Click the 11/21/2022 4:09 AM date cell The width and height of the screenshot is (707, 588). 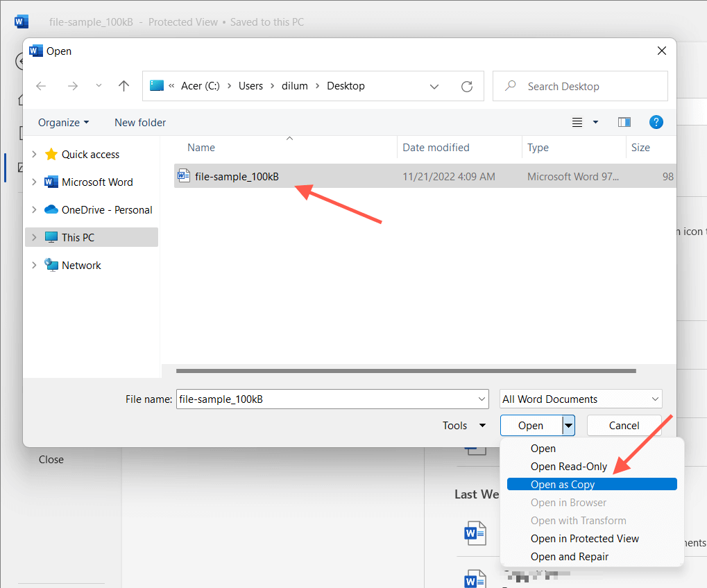[449, 177]
